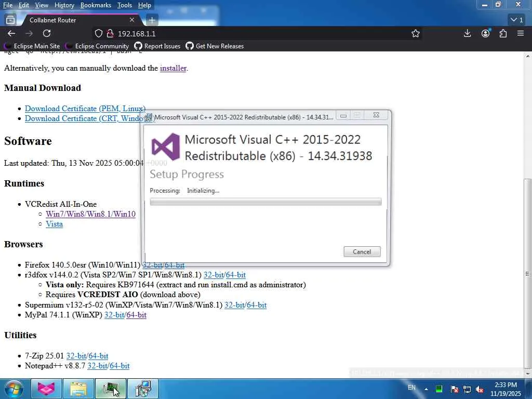Open the Action Center flag icon
The width and height of the screenshot is (532, 399).
pyautogui.click(x=454, y=389)
